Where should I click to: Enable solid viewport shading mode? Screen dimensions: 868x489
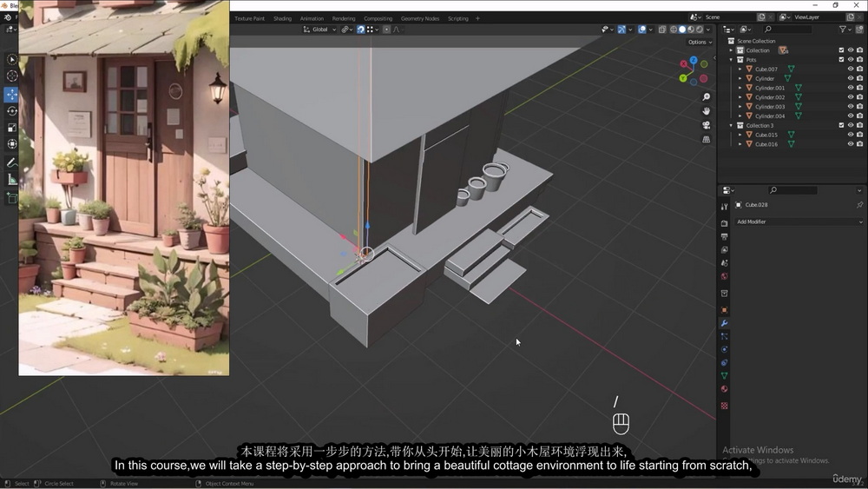tap(682, 30)
